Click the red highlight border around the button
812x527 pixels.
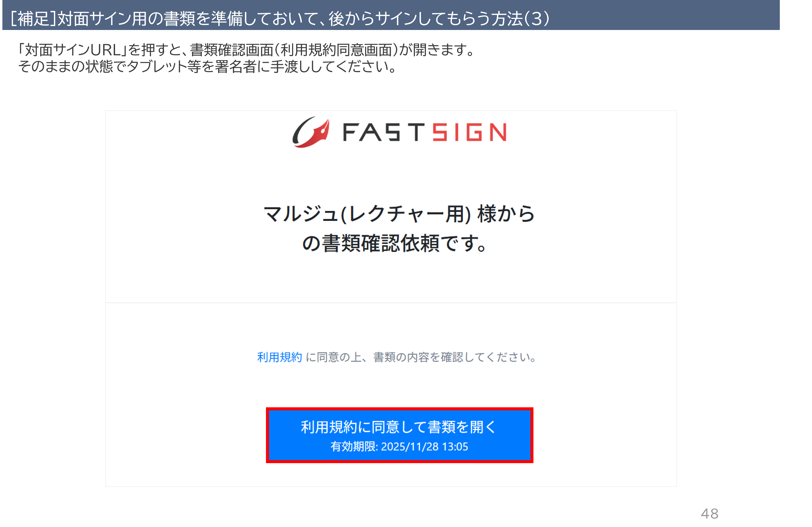pyautogui.click(x=399, y=409)
